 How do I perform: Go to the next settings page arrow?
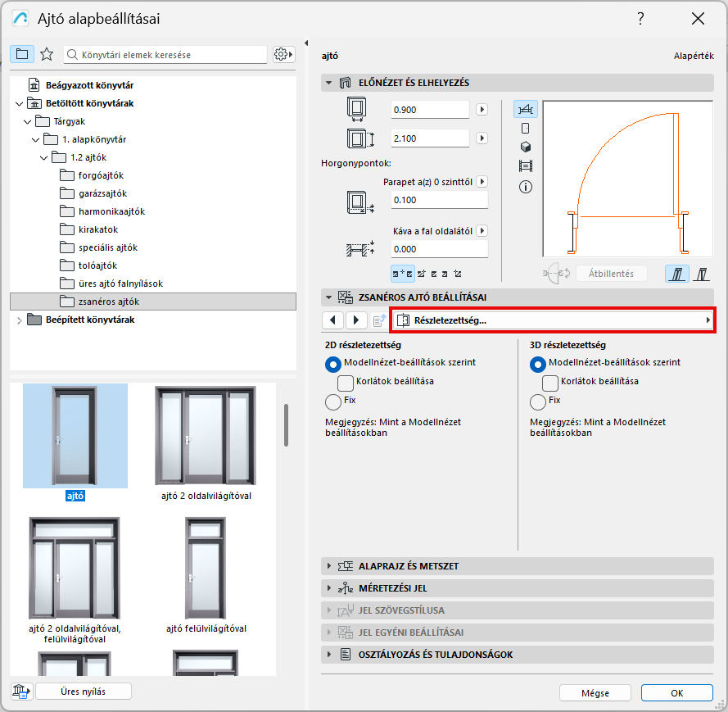(x=356, y=320)
